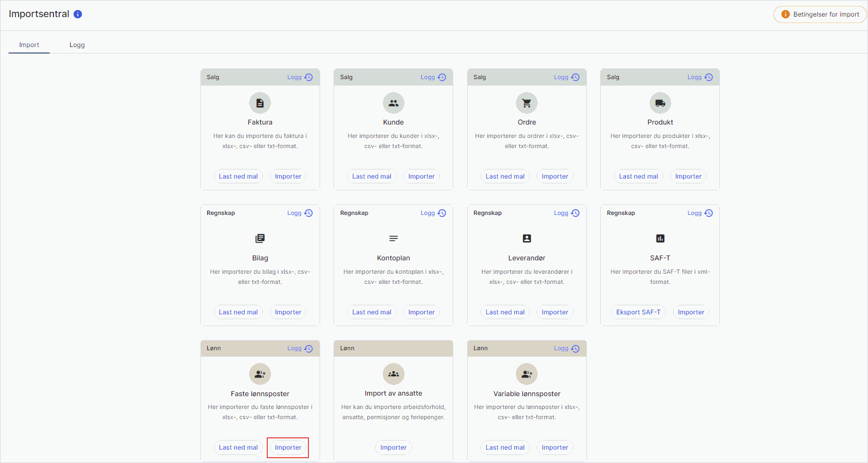Click the Leverandør contact card icon

[526, 238]
